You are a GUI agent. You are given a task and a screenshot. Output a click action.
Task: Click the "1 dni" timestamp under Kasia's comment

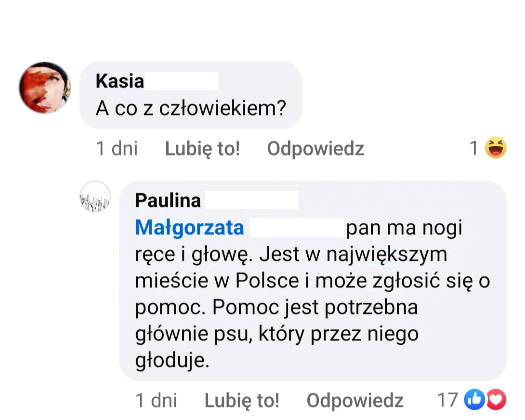117,148
